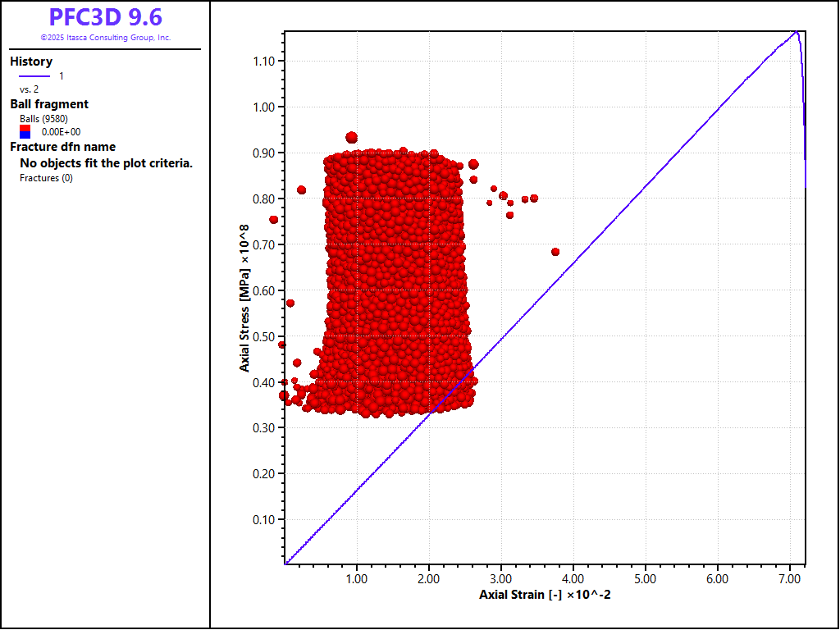Open the Itasca Consulting Group copyright text

(105, 38)
